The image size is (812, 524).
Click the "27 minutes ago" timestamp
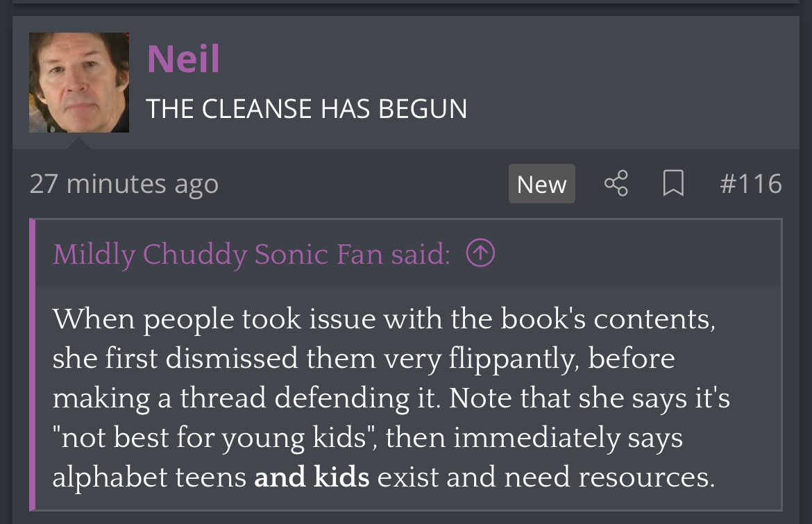tap(124, 184)
